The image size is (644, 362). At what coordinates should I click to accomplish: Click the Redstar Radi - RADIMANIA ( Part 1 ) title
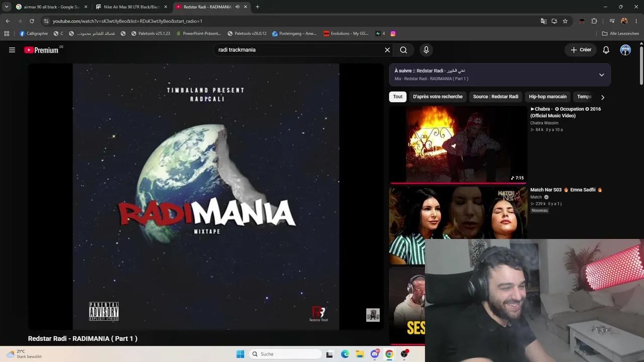[83, 338]
